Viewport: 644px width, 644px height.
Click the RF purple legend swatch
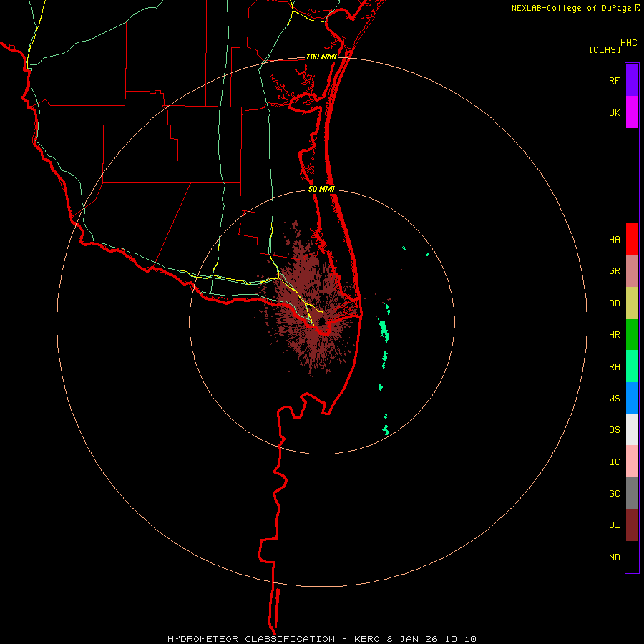(x=632, y=79)
